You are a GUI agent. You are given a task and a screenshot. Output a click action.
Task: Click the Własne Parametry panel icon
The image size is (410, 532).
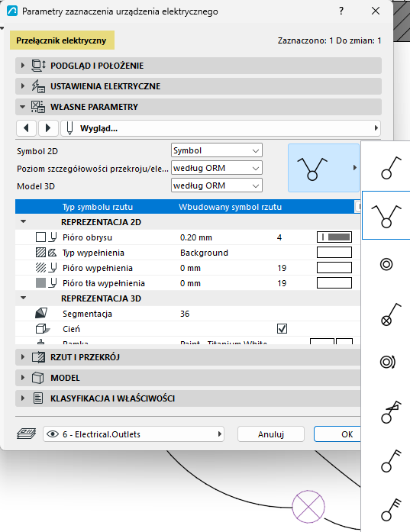38,107
